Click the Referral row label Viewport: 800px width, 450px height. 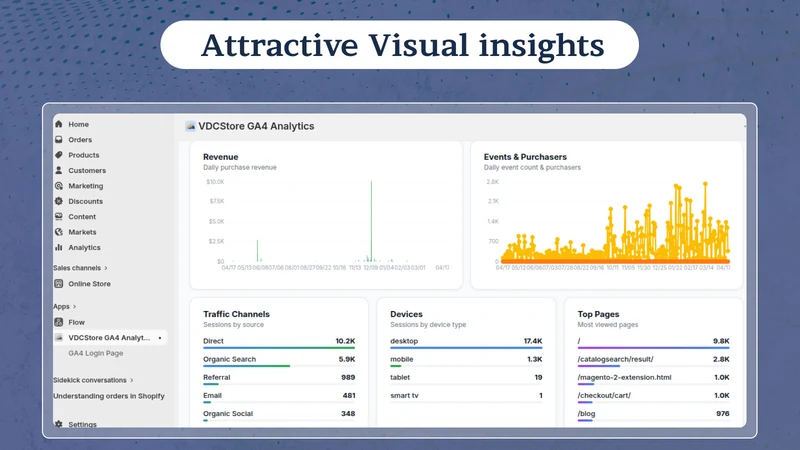pyautogui.click(x=216, y=377)
